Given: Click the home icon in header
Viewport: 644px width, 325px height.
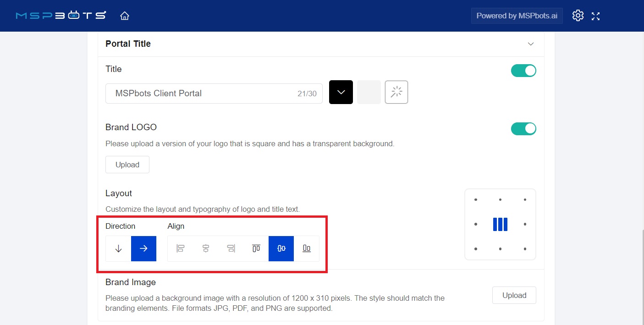Looking at the screenshot, I should pos(125,16).
